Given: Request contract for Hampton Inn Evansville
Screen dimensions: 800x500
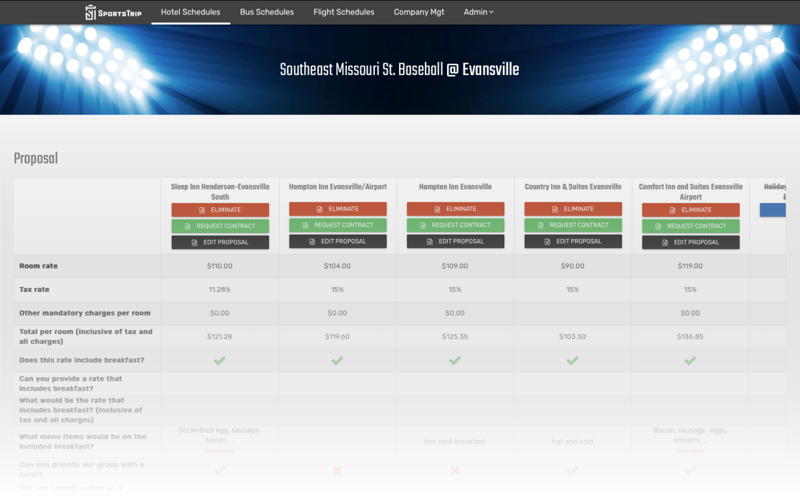Looking at the screenshot, I should (455, 225).
